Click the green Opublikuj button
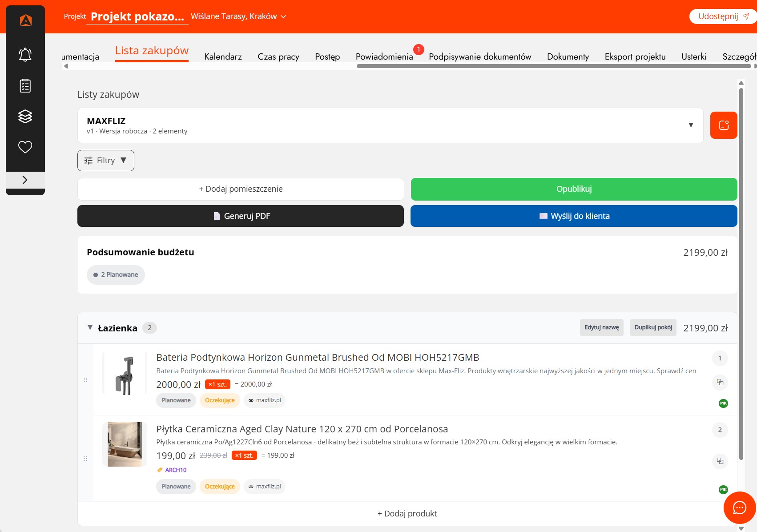 coord(574,189)
